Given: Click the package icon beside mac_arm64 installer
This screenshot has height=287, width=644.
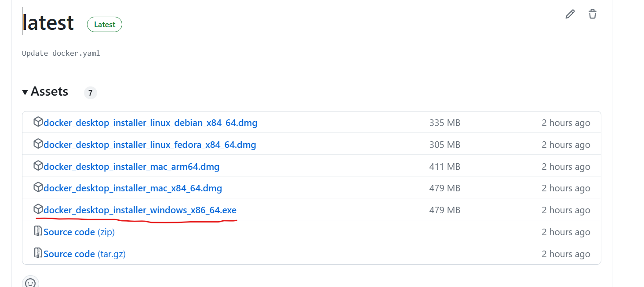Looking at the screenshot, I should (38, 166).
